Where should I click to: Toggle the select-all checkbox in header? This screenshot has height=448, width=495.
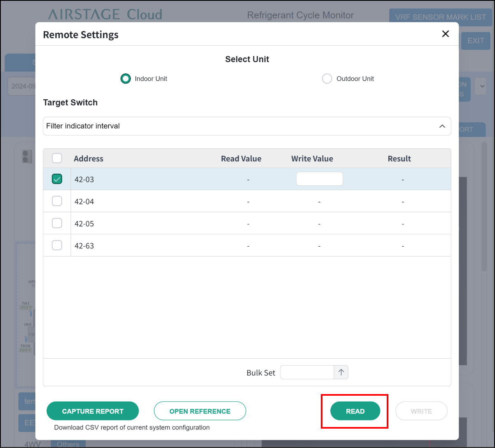57,159
